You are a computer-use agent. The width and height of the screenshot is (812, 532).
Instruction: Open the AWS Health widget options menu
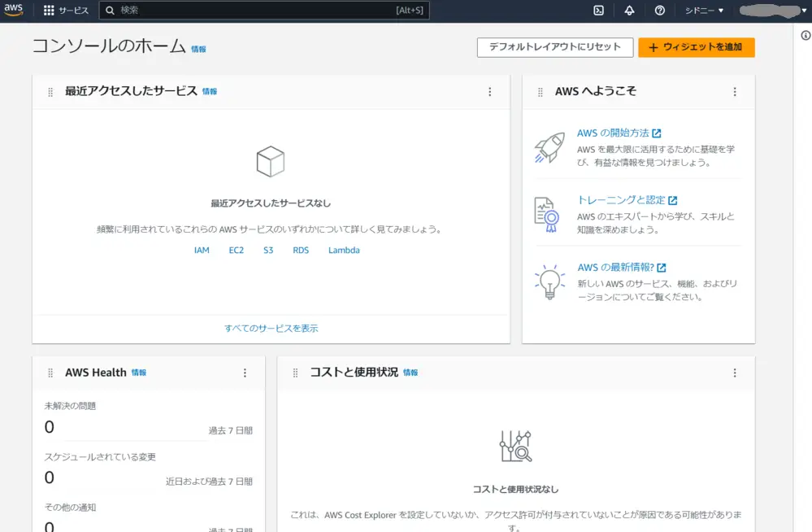tap(245, 373)
